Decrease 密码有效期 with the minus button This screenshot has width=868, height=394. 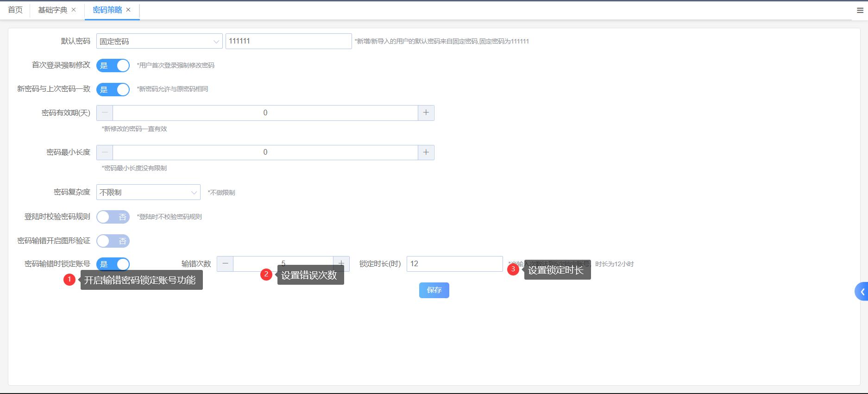pos(105,113)
